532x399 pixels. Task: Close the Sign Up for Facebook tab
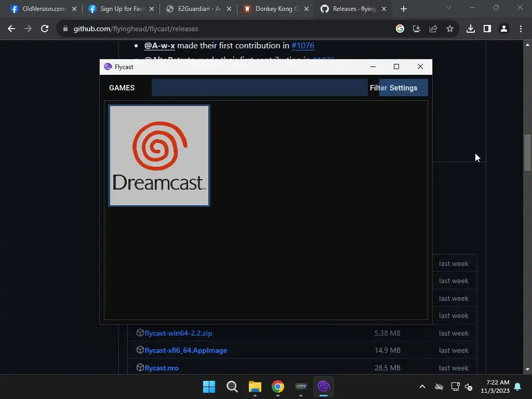click(152, 9)
